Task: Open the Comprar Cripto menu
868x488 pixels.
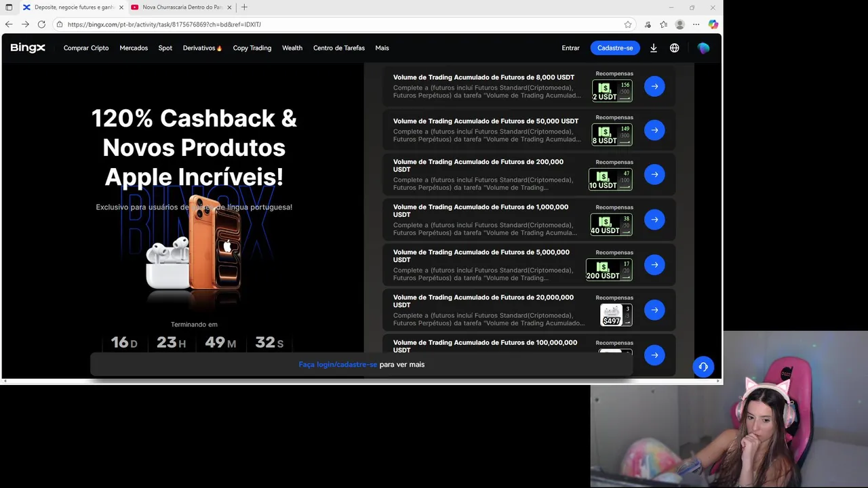Action: pyautogui.click(x=86, y=48)
